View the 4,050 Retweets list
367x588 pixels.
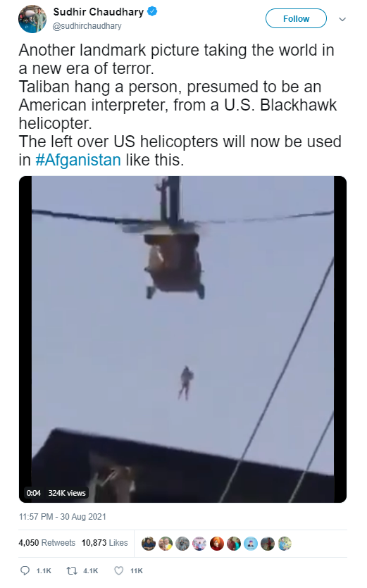(x=47, y=543)
